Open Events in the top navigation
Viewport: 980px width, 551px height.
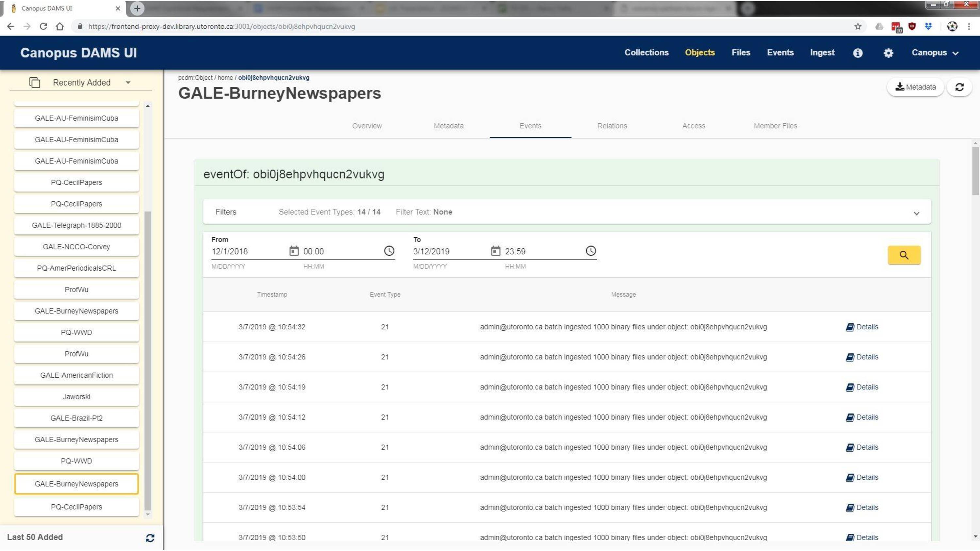tap(780, 53)
